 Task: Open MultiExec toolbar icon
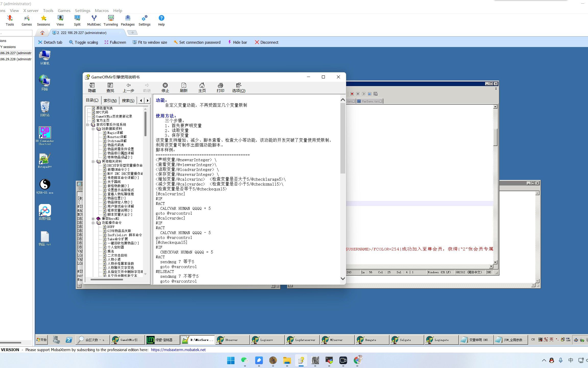click(x=94, y=20)
